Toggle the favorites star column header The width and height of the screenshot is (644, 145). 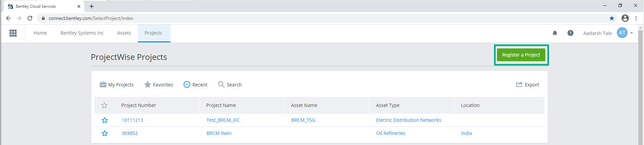coord(104,105)
